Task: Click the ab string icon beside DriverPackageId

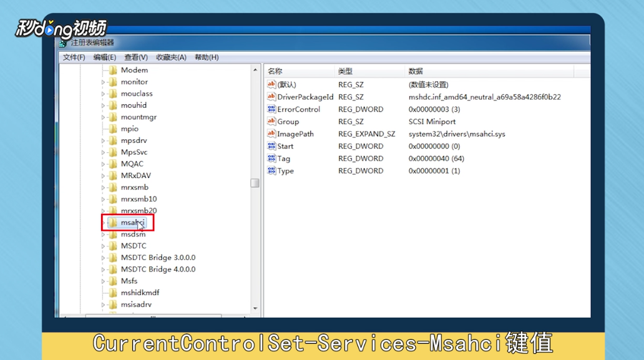Action: tap(270, 97)
